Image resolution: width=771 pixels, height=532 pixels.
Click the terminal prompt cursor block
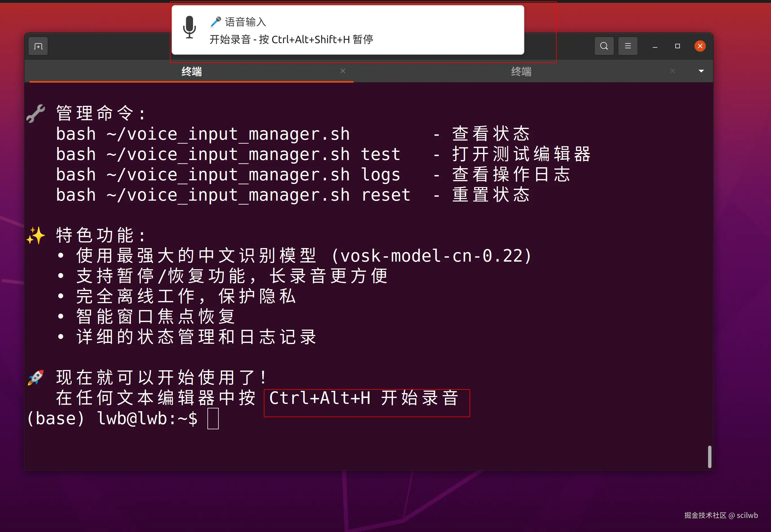(213, 419)
